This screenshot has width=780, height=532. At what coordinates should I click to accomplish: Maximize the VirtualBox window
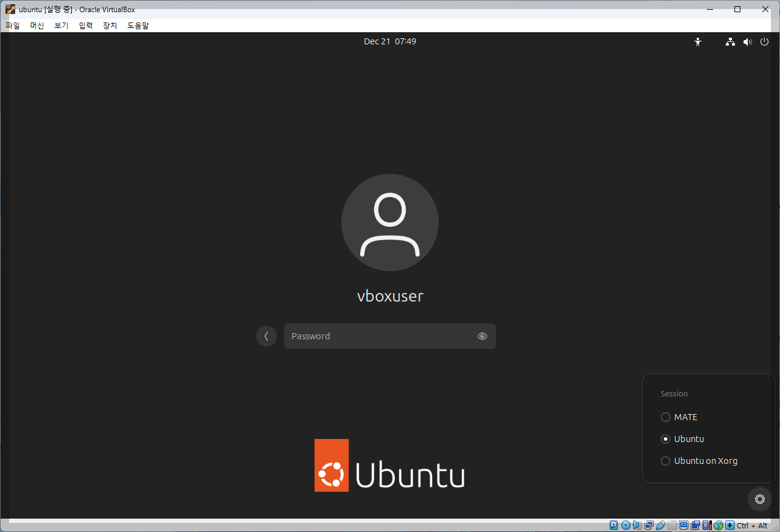pos(737,9)
